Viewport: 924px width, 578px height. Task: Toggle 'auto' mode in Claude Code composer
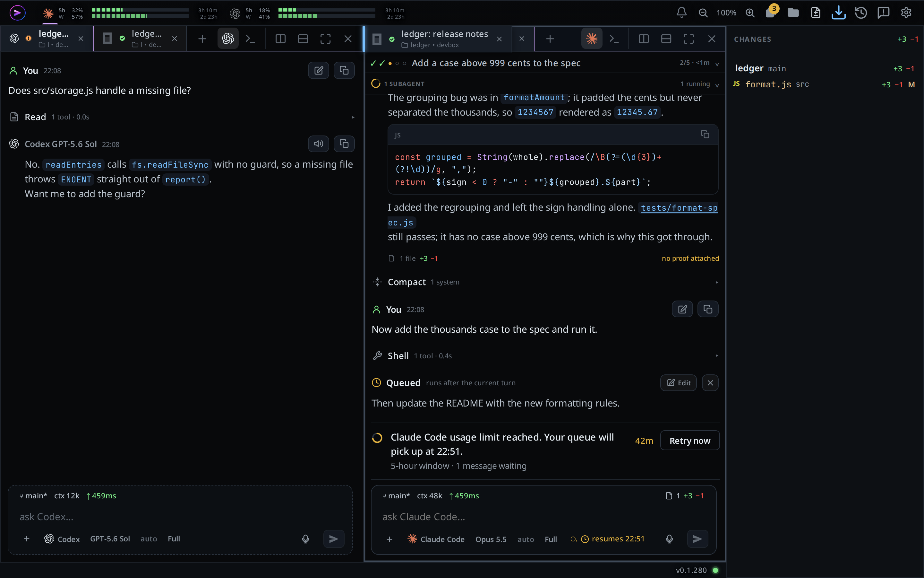pyautogui.click(x=526, y=539)
